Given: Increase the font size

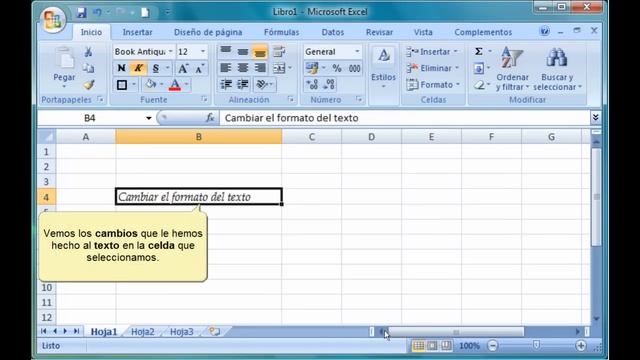Looking at the screenshot, I should (183, 68).
